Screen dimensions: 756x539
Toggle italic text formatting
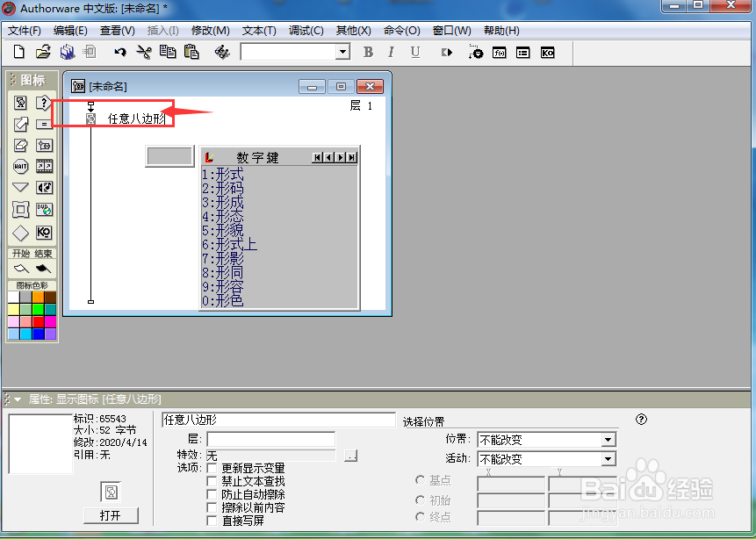(x=391, y=52)
